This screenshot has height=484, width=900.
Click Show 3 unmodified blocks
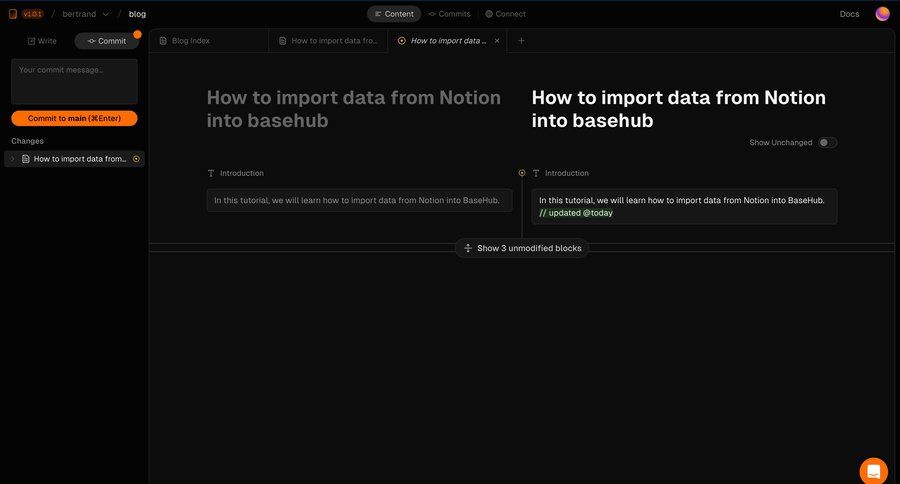point(522,248)
